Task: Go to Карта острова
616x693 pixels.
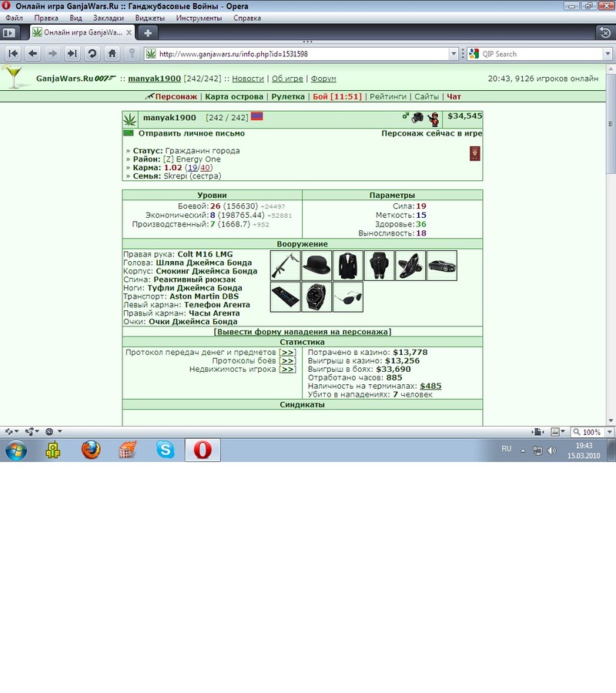Action: click(234, 97)
